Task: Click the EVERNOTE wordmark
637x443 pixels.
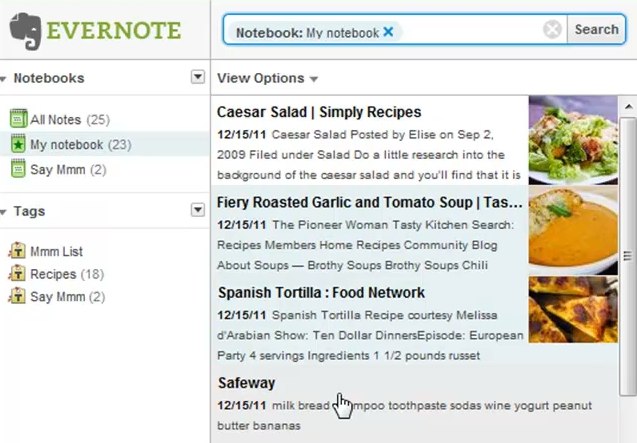Action: click(114, 31)
